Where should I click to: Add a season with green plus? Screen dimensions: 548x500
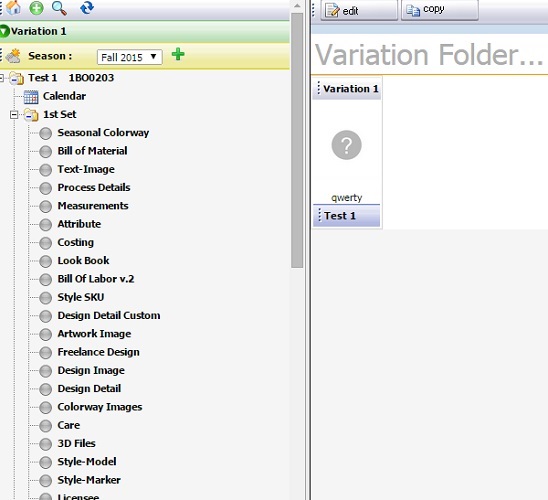point(178,55)
